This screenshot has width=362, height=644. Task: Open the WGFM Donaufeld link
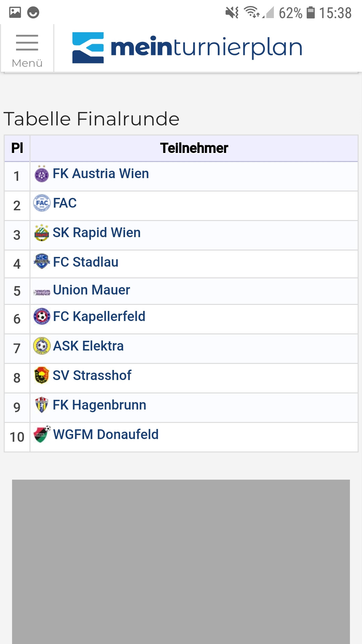tap(106, 435)
